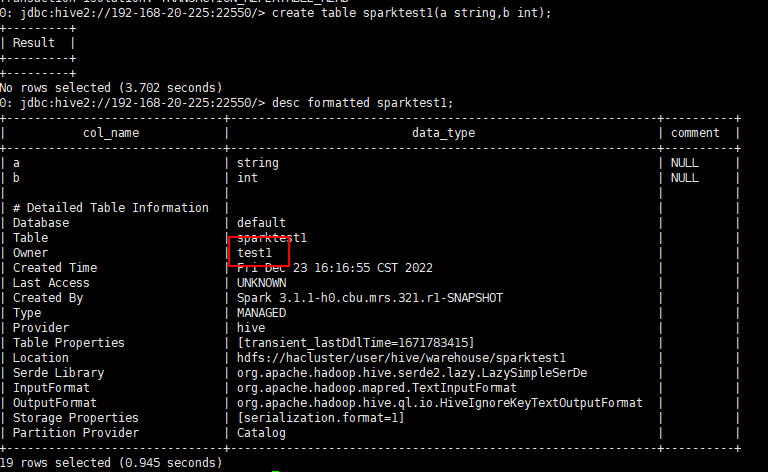Click the Database value default
The image size is (768, 472).
pos(261,223)
